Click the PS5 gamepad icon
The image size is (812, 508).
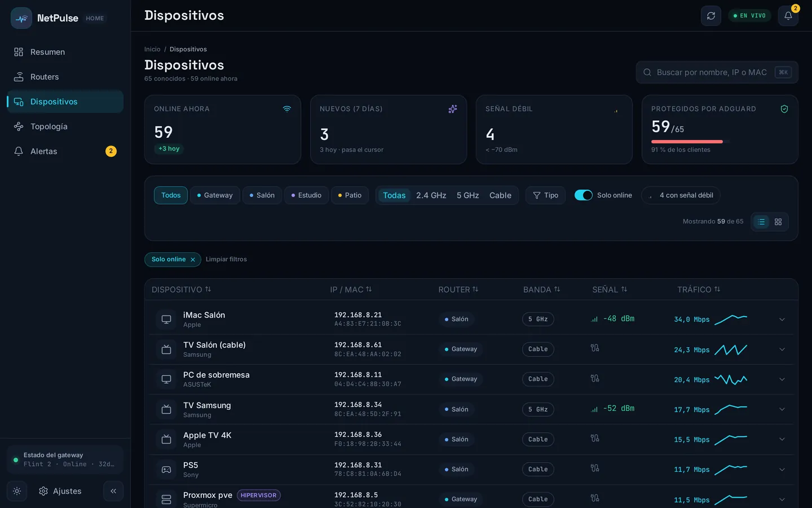(166, 470)
